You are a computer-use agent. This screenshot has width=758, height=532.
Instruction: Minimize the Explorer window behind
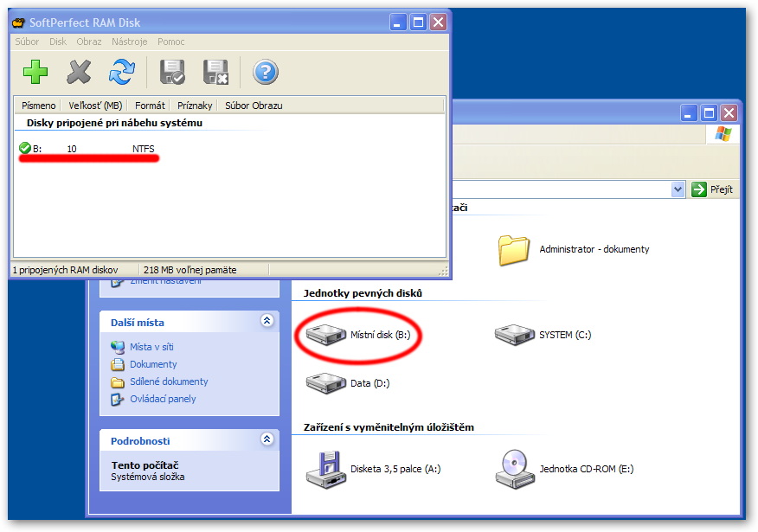[689, 113]
